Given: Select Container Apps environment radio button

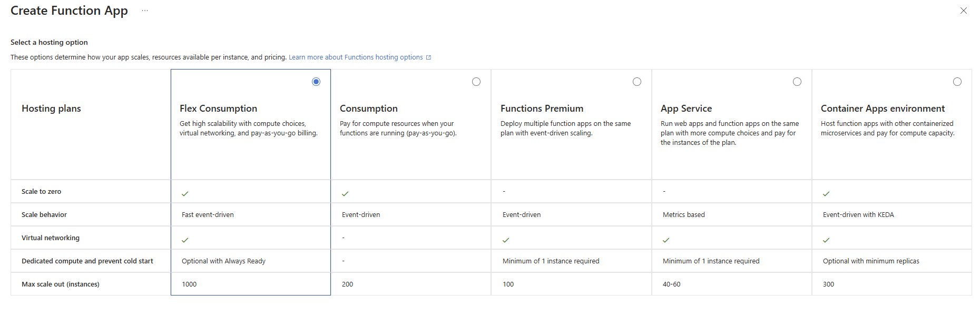Looking at the screenshot, I should pos(957,82).
